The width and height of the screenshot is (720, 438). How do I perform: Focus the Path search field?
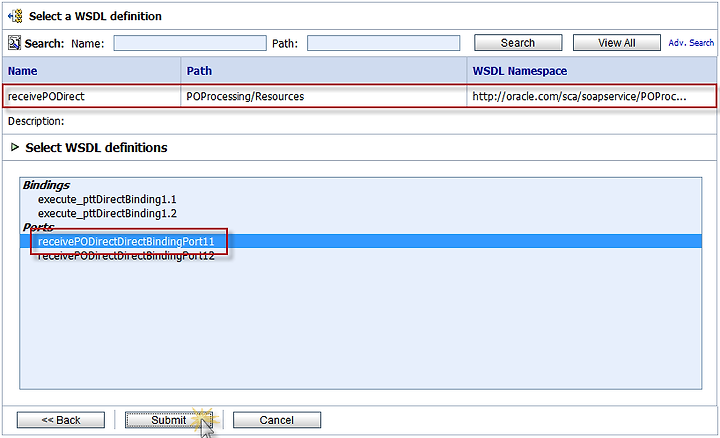click(383, 43)
